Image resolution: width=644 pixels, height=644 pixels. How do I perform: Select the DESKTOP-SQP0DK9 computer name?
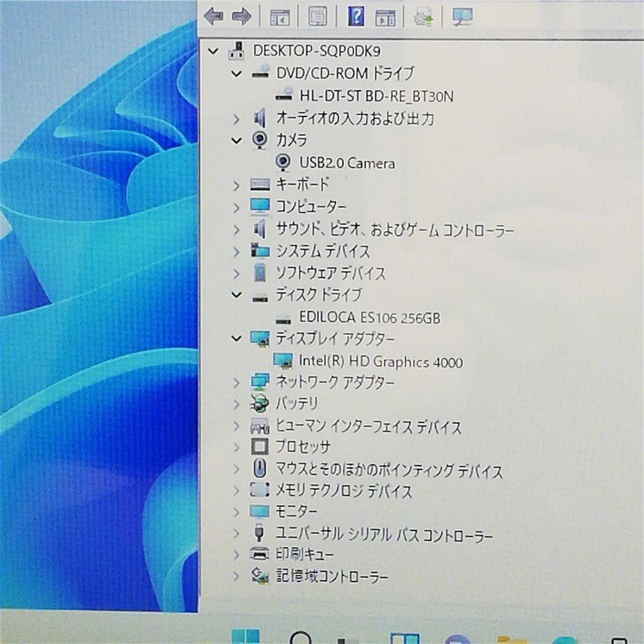click(x=317, y=51)
